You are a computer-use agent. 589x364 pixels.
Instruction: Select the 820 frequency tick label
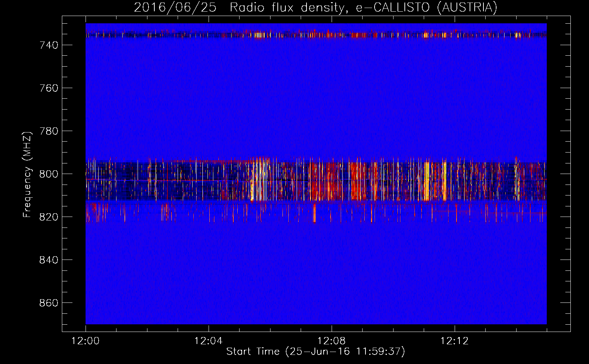49,217
